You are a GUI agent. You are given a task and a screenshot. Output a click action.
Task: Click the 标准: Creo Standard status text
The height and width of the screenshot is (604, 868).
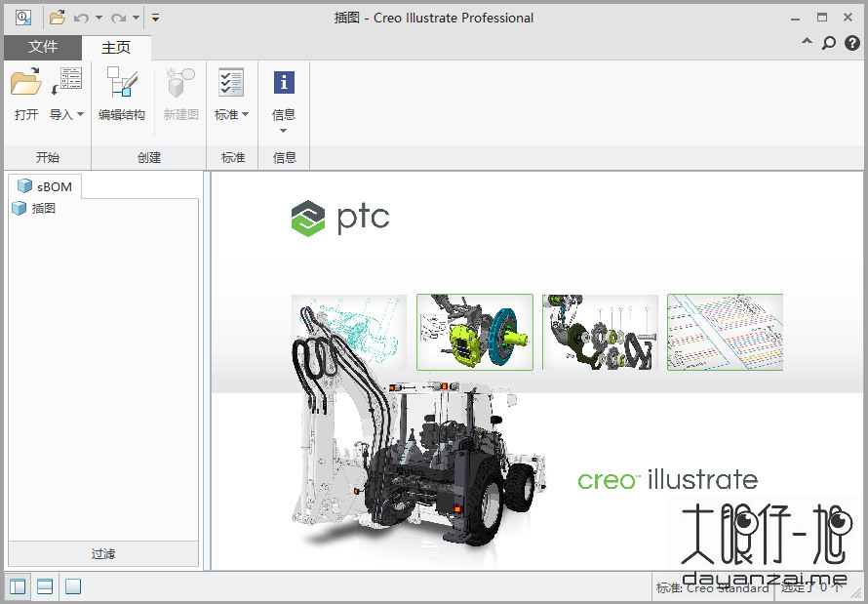click(713, 587)
